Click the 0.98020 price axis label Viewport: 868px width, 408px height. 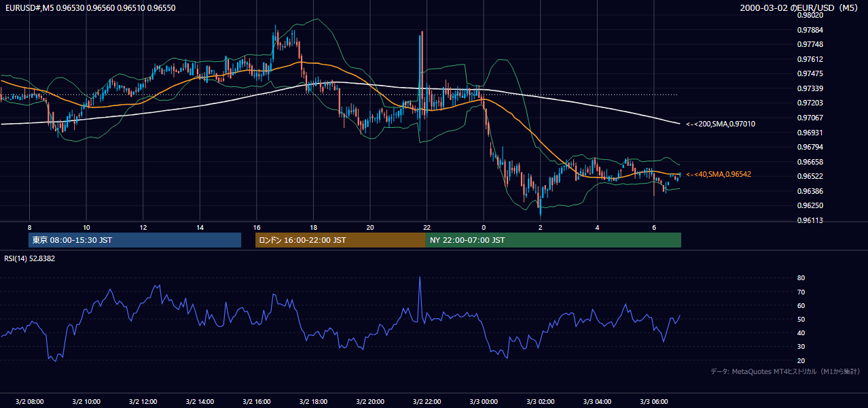[810, 15]
